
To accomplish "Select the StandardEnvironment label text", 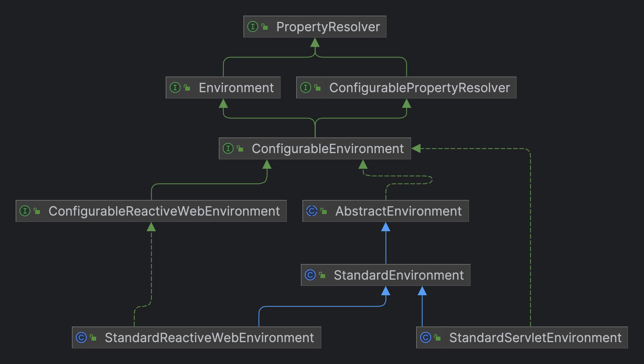I will point(399,275).
